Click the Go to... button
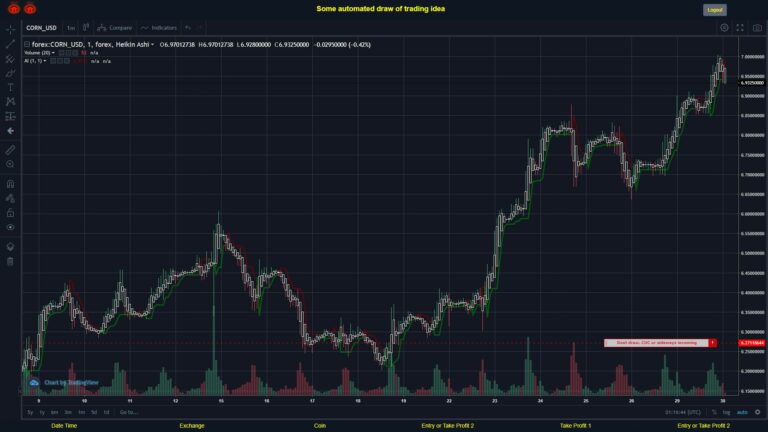 coord(128,412)
